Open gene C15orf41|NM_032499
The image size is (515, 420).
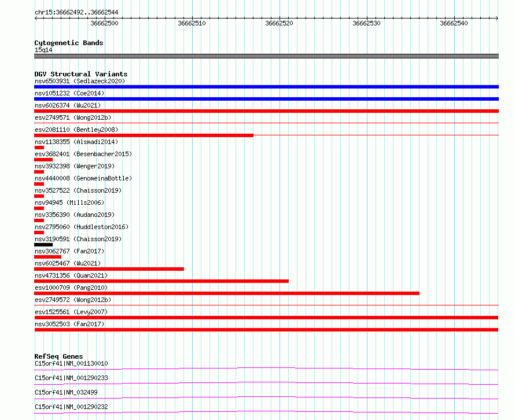[66, 392]
